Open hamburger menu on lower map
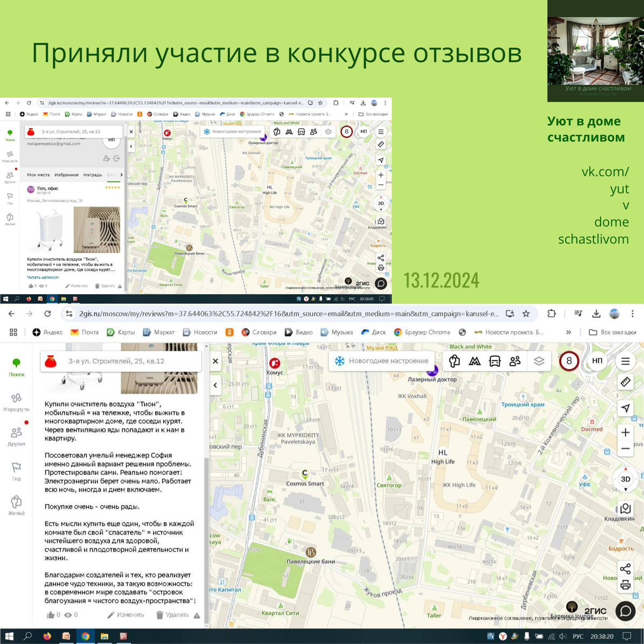 tap(626, 361)
